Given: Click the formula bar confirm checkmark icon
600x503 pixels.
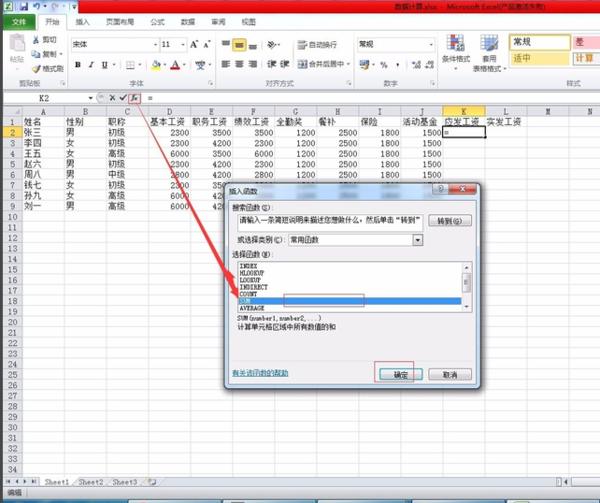Looking at the screenshot, I should 122,98.
